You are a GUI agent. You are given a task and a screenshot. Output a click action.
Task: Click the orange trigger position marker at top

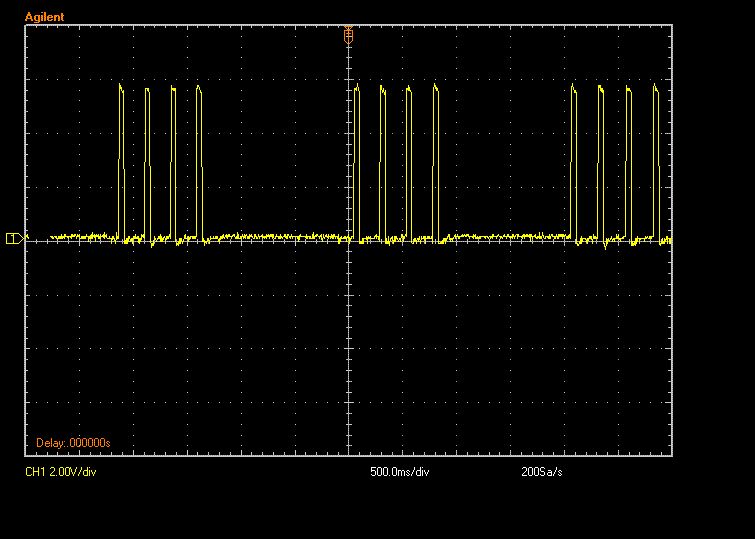[348, 36]
